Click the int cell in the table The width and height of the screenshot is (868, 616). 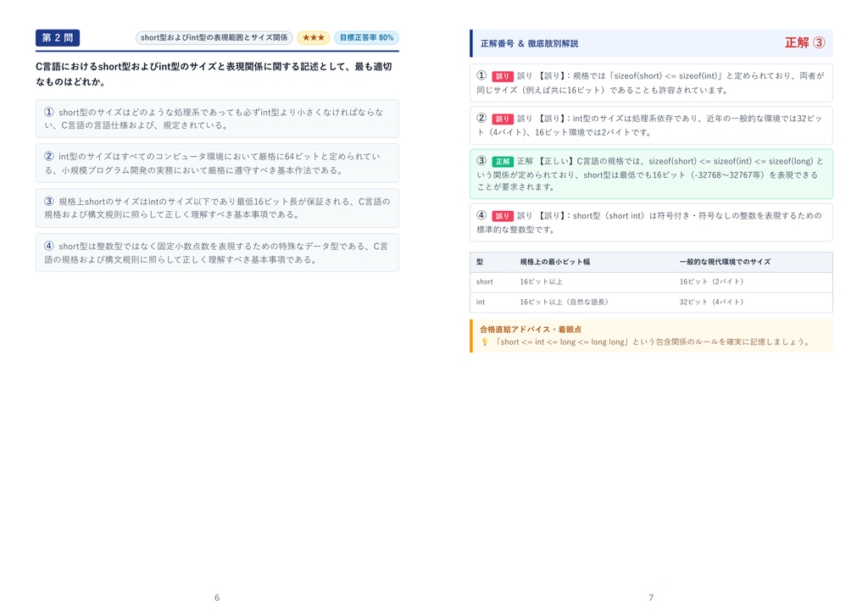pos(480,302)
